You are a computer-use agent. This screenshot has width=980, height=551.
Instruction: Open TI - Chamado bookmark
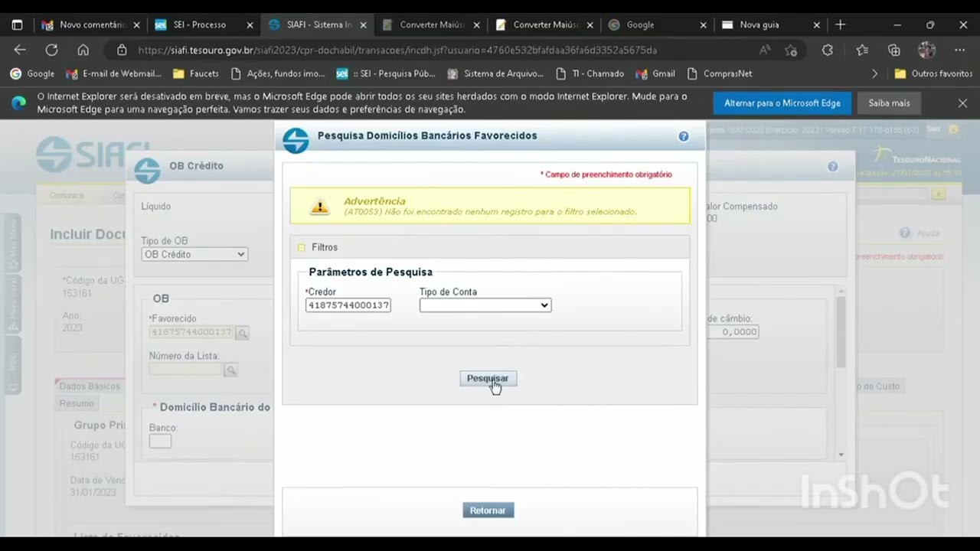point(589,73)
